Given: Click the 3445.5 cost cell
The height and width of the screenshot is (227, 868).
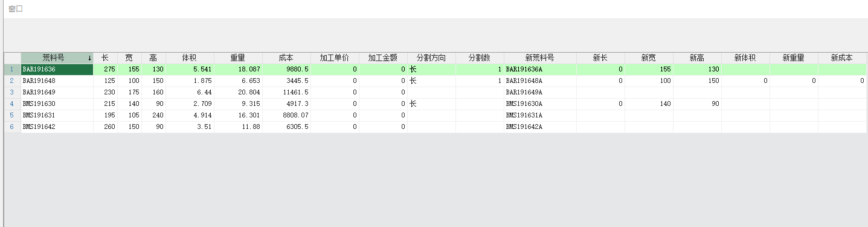Looking at the screenshot, I should (x=287, y=81).
